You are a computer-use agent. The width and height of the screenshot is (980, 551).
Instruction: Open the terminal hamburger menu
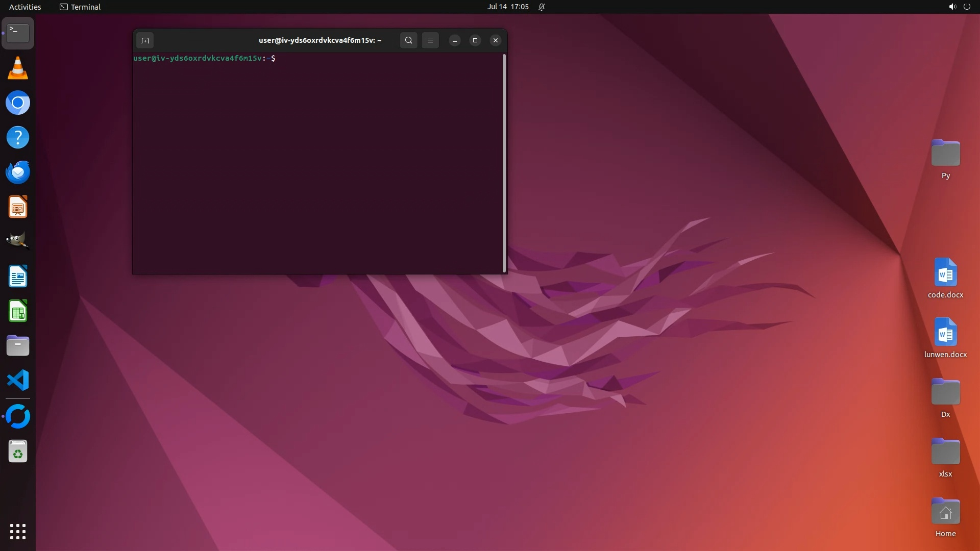click(x=430, y=40)
